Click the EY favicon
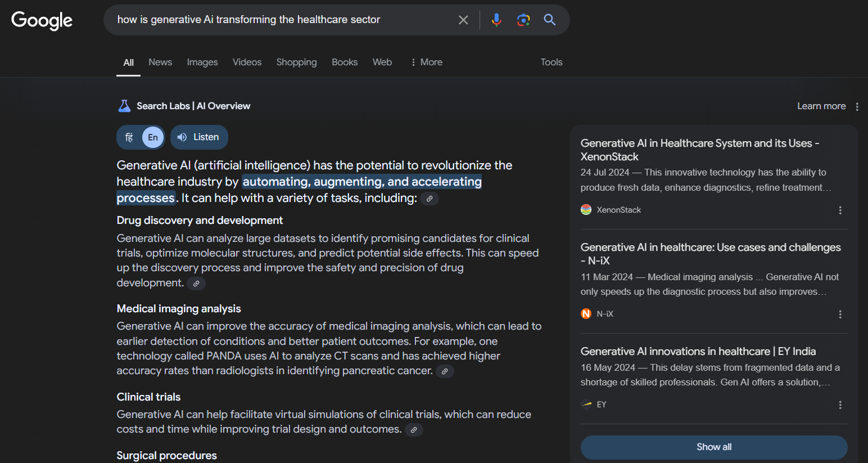868x463 pixels. point(586,404)
